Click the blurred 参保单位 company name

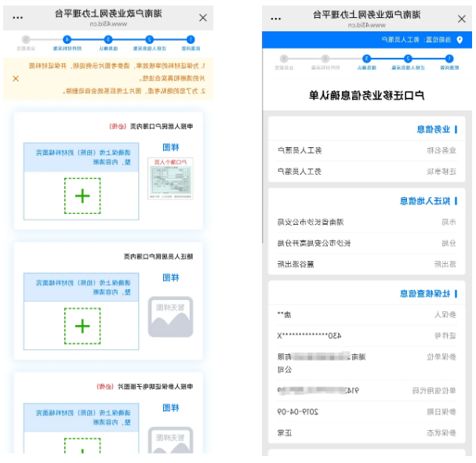(322, 363)
